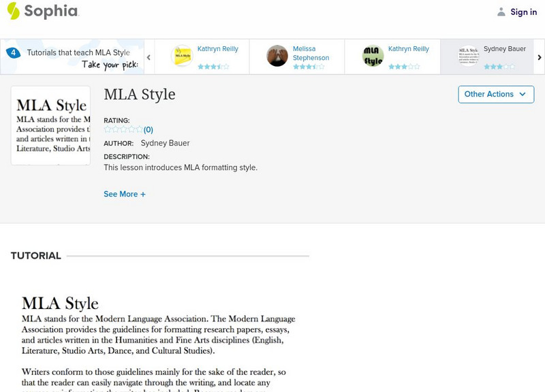The image size is (545, 392).
Task: Expand the Other Actions dropdown
Action: click(x=496, y=95)
